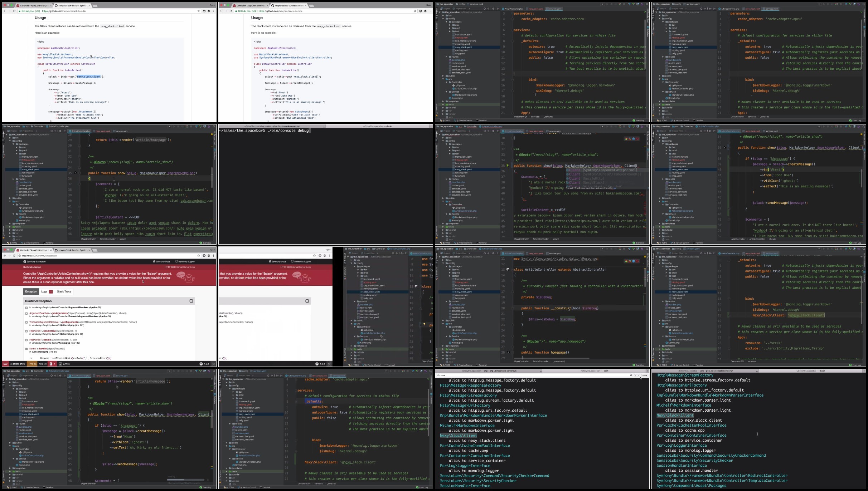Click the red 500 status badge in profiler toolbar

pos(5,364)
